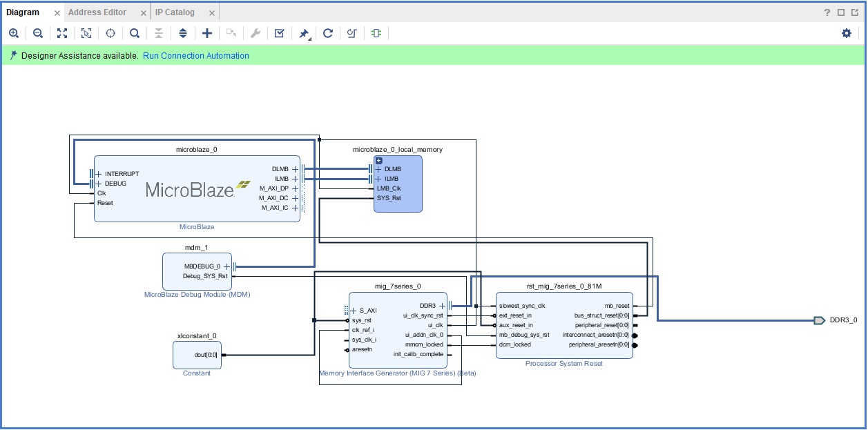This screenshot has width=868, height=430.
Task: Click the Expand All toolbar icon
Action: (x=183, y=33)
